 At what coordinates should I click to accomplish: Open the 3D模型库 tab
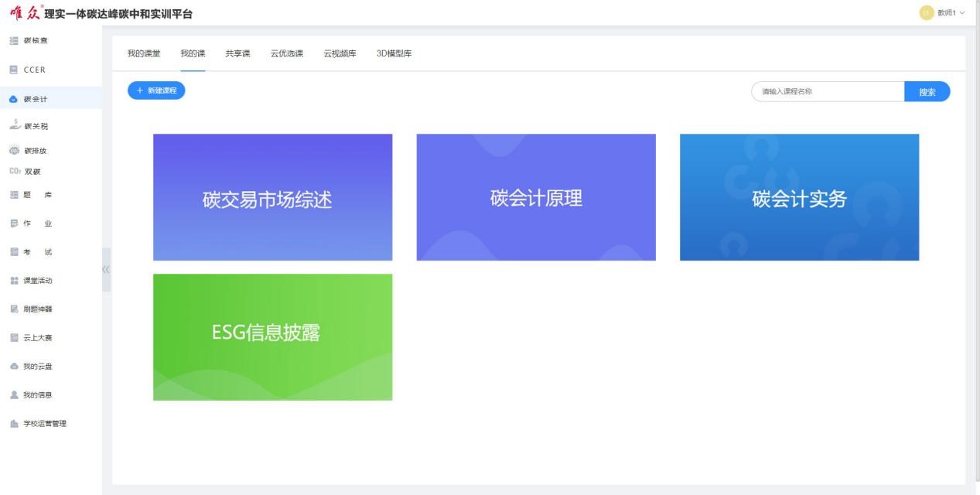coord(394,53)
